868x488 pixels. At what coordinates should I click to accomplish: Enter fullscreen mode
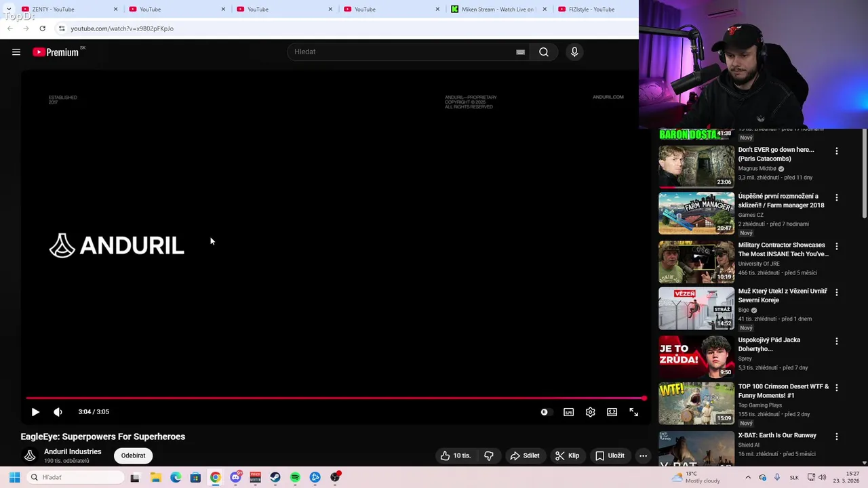[633, 412]
